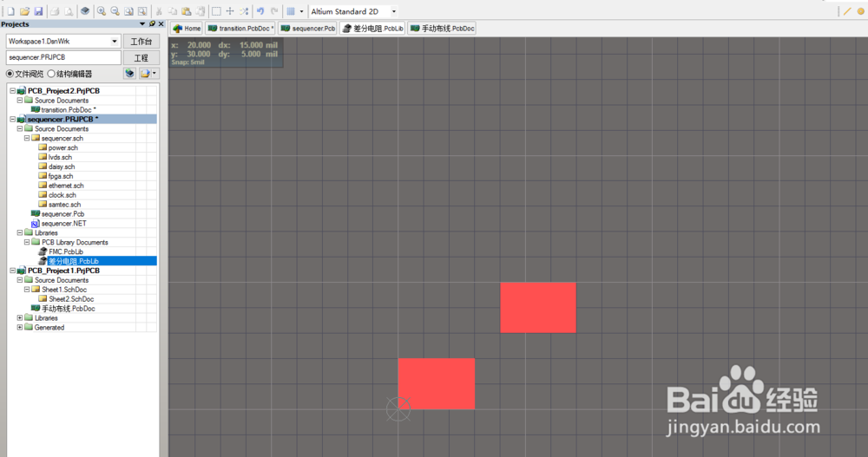Click the Move selection cross icon

(230, 11)
